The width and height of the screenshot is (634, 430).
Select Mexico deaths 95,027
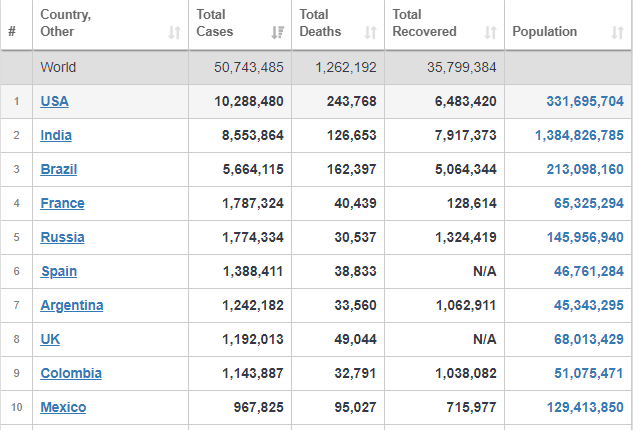[x=355, y=407]
